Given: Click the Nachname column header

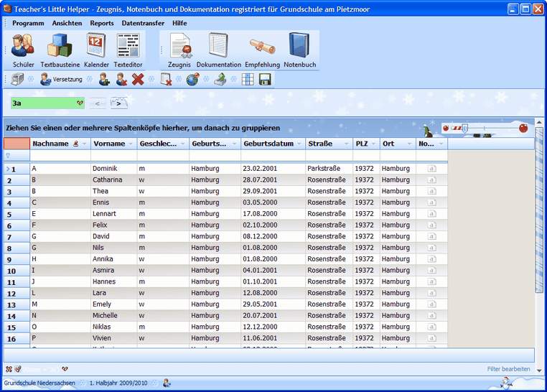Looking at the screenshot, I should click(60, 144).
